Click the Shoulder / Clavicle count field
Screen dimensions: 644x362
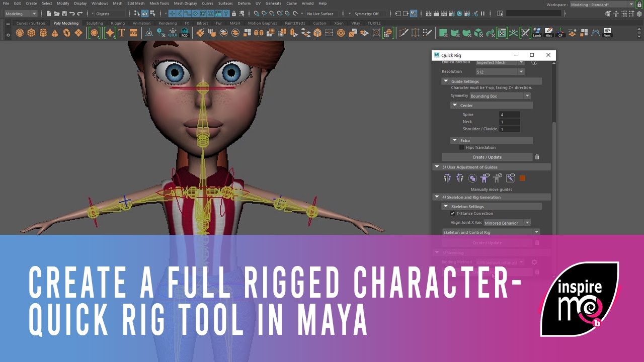pyautogui.click(x=509, y=129)
